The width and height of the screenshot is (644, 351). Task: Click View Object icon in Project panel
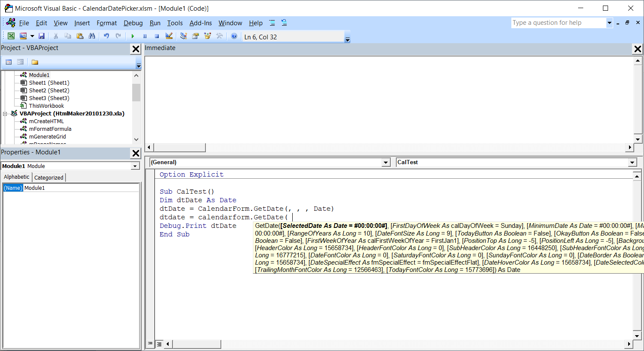(x=20, y=62)
